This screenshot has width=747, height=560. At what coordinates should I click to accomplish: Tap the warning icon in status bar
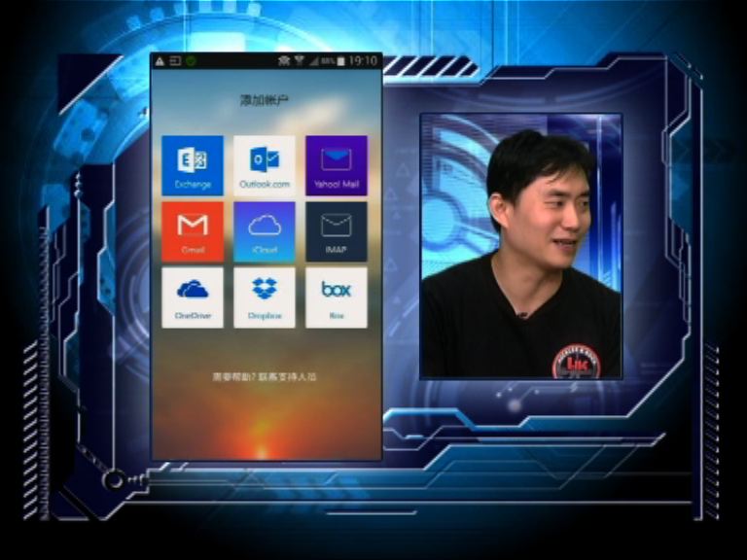(160, 61)
